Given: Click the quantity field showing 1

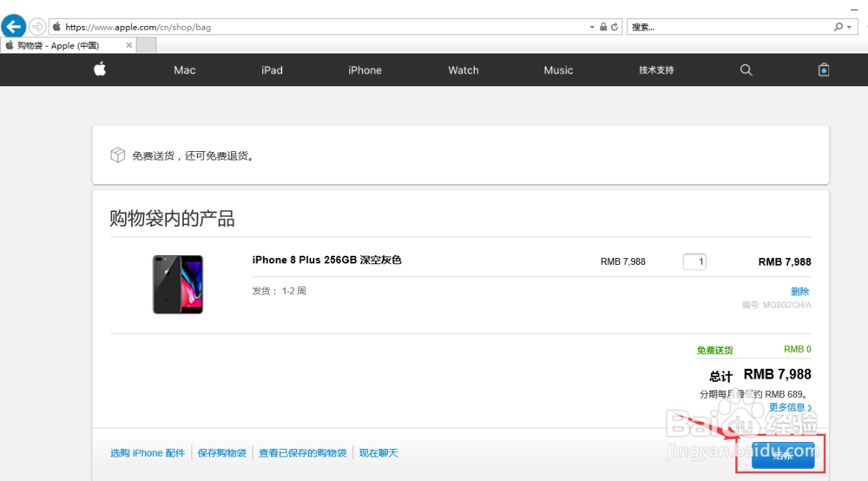Looking at the screenshot, I should coord(694,262).
